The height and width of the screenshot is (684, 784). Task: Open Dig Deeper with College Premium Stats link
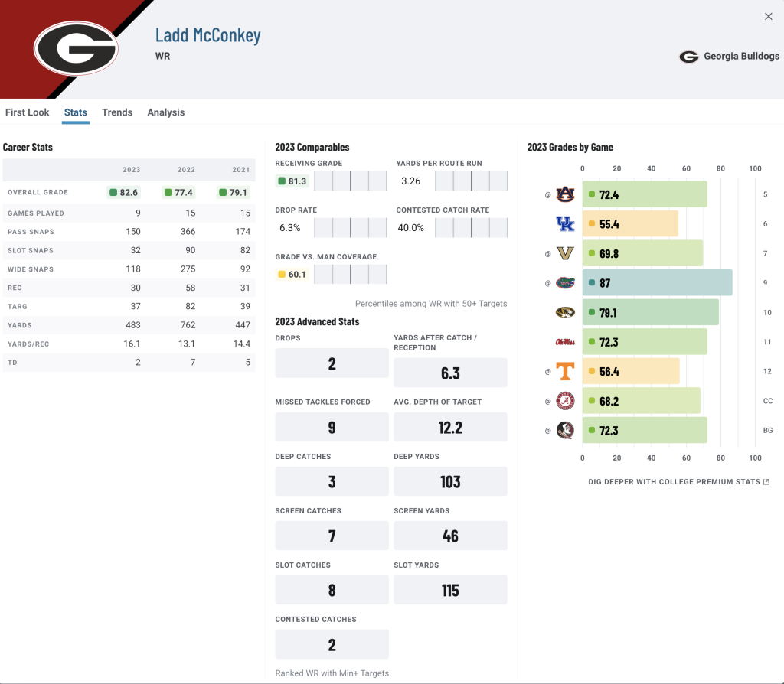(678, 482)
